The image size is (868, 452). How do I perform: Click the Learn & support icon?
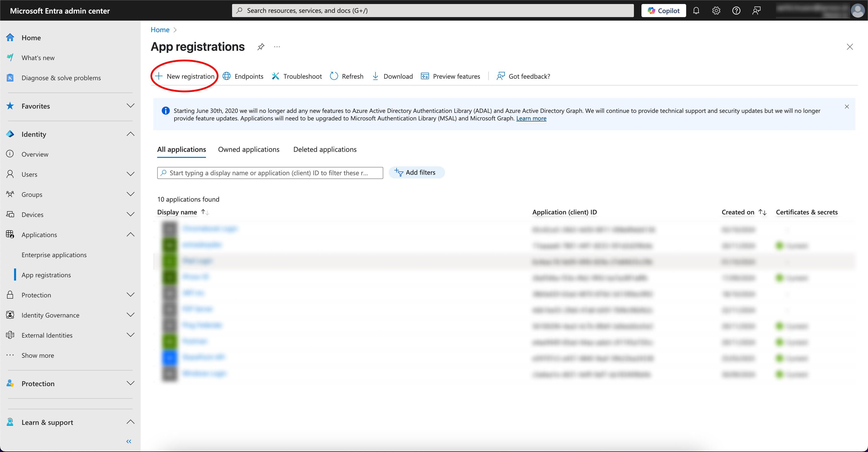[10, 422]
